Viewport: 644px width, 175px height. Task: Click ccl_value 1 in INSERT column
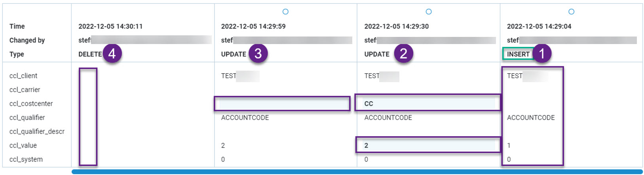click(x=509, y=146)
